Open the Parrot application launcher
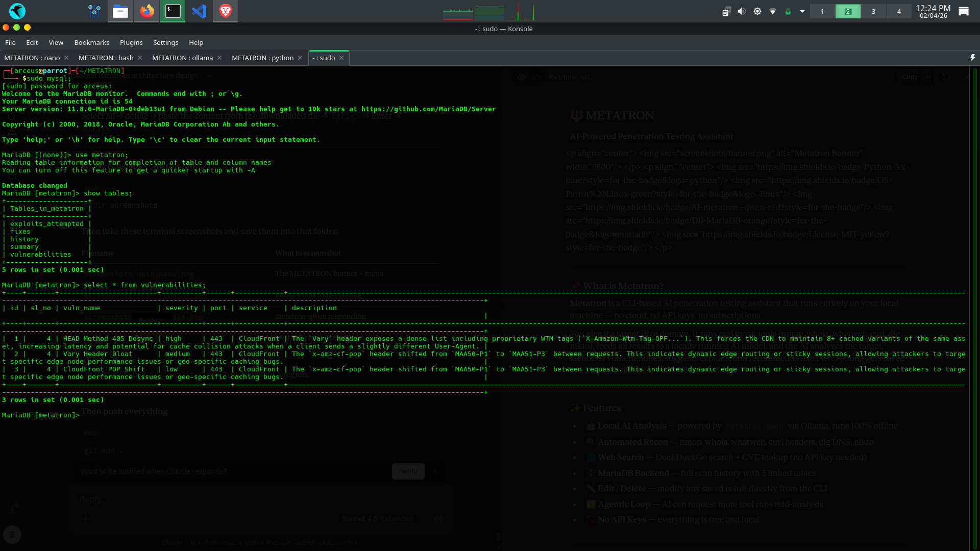 pyautogui.click(x=17, y=11)
